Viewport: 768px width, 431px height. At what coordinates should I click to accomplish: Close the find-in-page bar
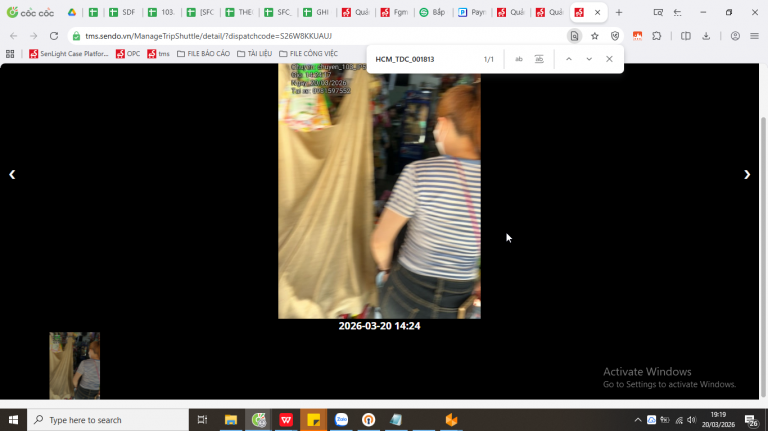coord(609,59)
